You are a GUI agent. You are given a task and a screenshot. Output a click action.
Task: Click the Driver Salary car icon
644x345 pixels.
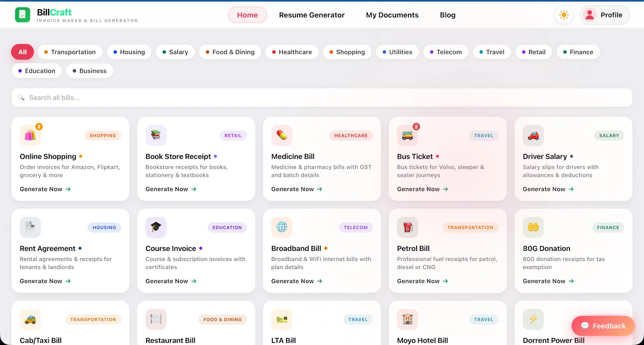[x=533, y=136]
